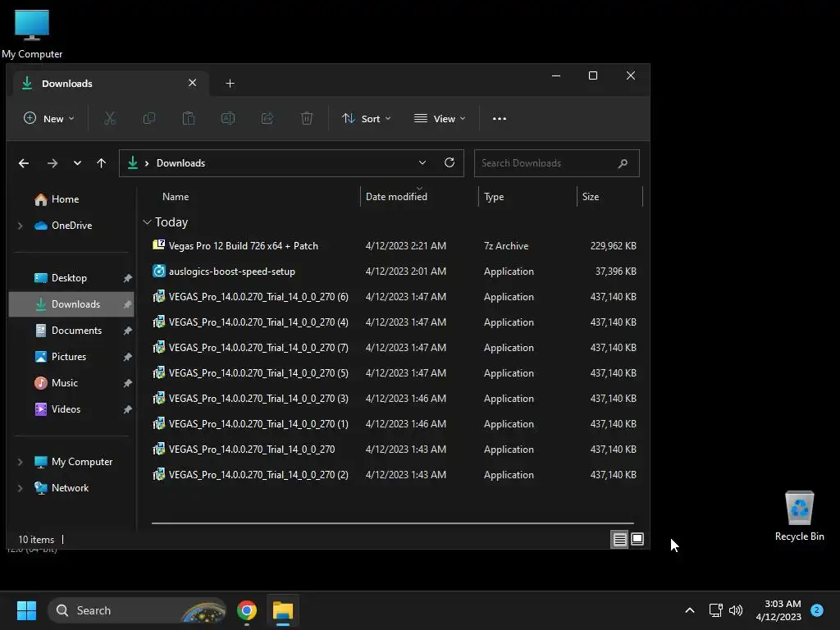Open the My Computer desktop icon
The image size is (840, 630).
(32, 34)
